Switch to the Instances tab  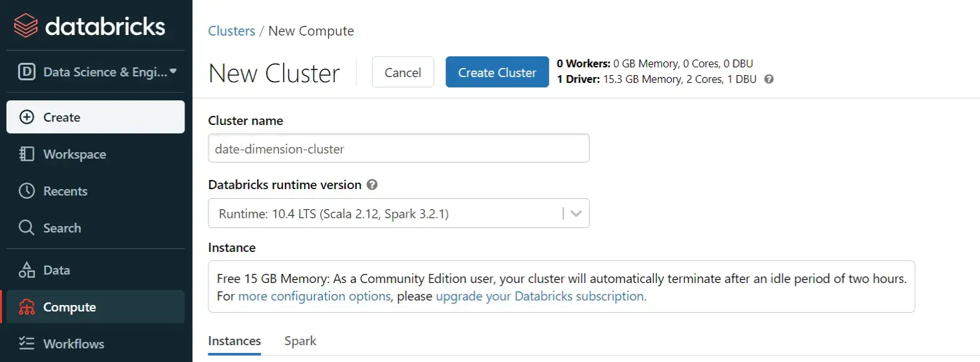tap(234, 341)
